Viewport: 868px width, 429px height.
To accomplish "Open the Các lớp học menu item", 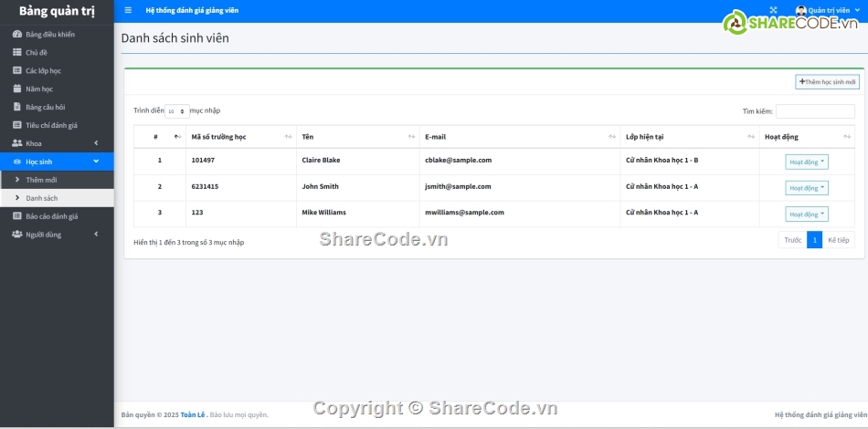I will pos(43,71).
